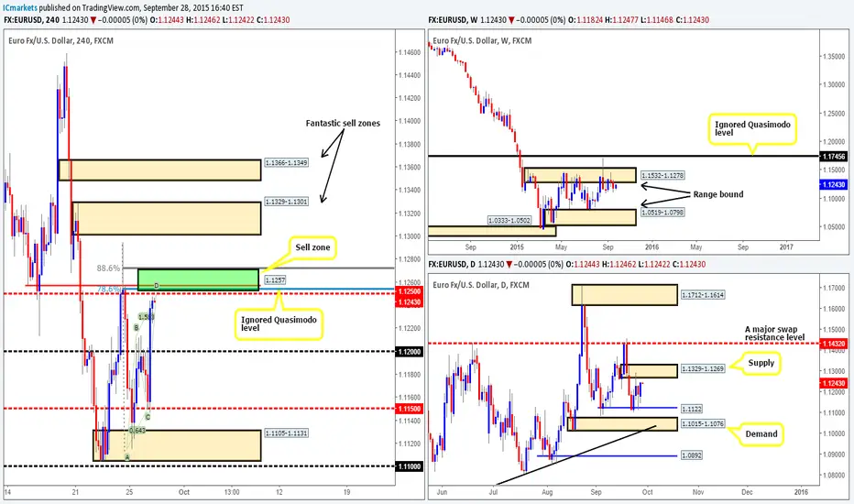Select the red '1.11500' axis label

coord(409,409)
